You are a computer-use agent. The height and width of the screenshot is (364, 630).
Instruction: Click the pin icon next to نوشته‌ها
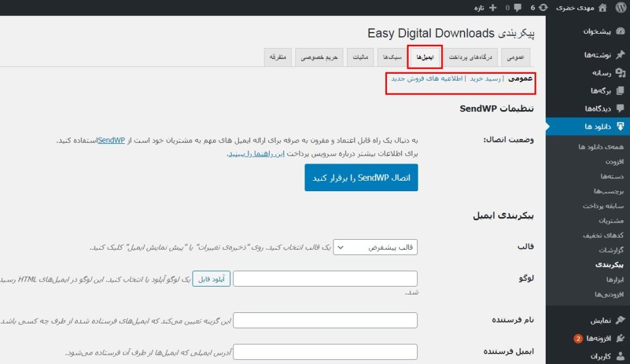click(x=620, y=55)
